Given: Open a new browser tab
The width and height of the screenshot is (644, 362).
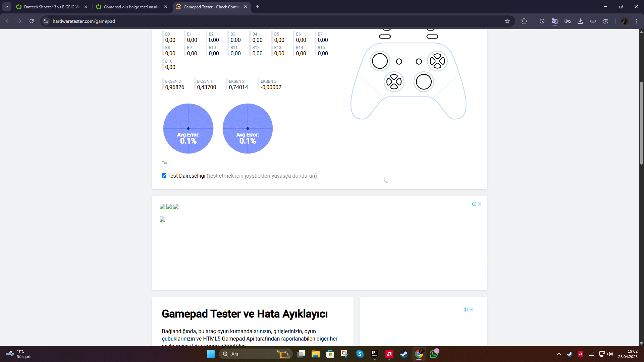Looking at the screenshot, I should (x=258, y=7).
